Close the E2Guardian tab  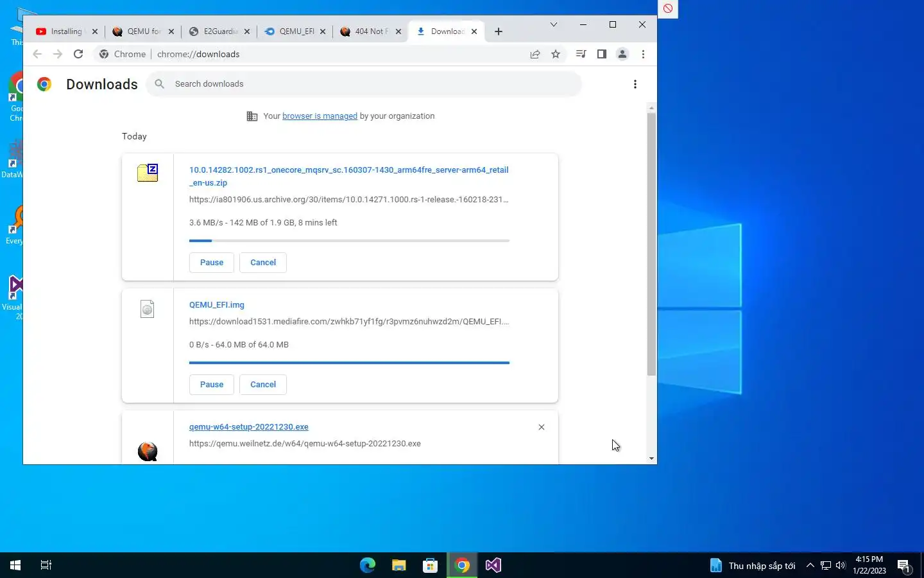[247, 31]
